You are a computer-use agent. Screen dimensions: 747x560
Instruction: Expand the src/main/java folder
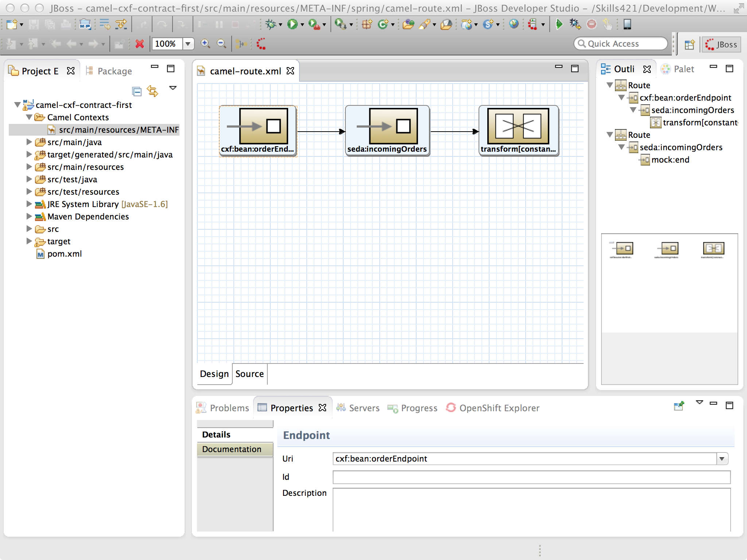click(29, 142)
